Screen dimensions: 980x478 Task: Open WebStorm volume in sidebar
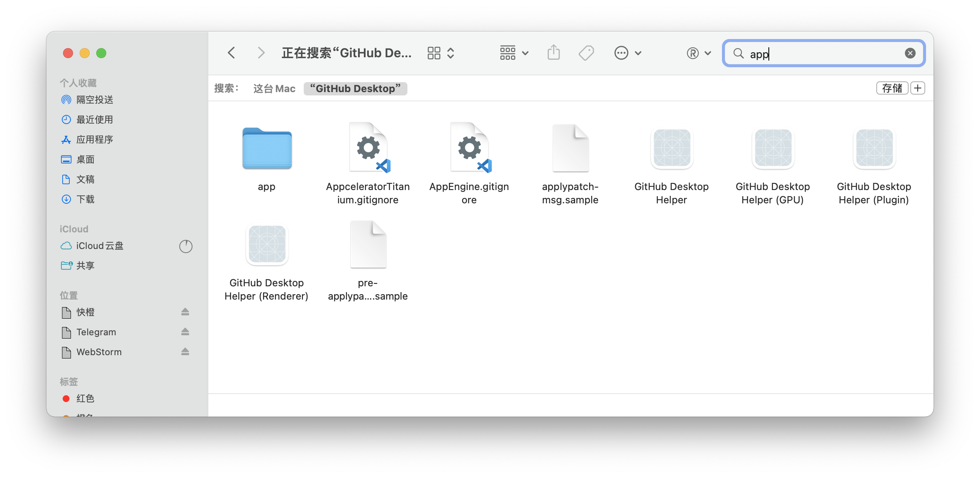(99, 352)
